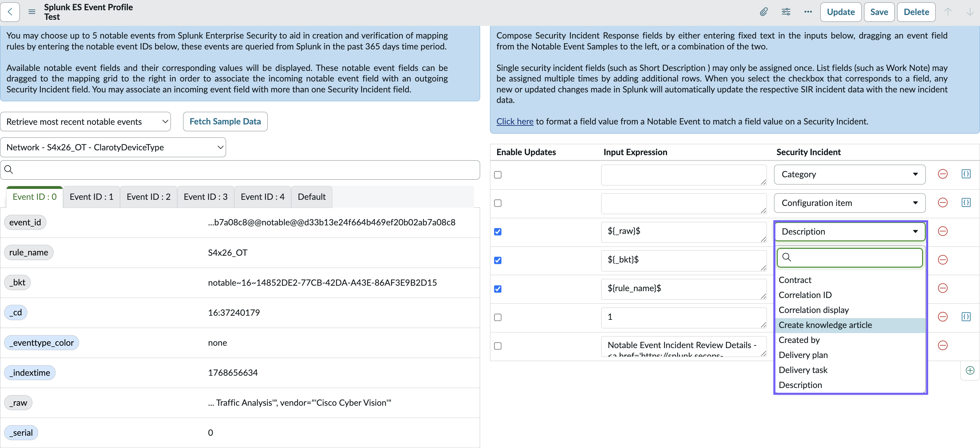Switch to Event ID : 0 tab
This screenshot has width=980, height=448.
(x=35, y=197)
